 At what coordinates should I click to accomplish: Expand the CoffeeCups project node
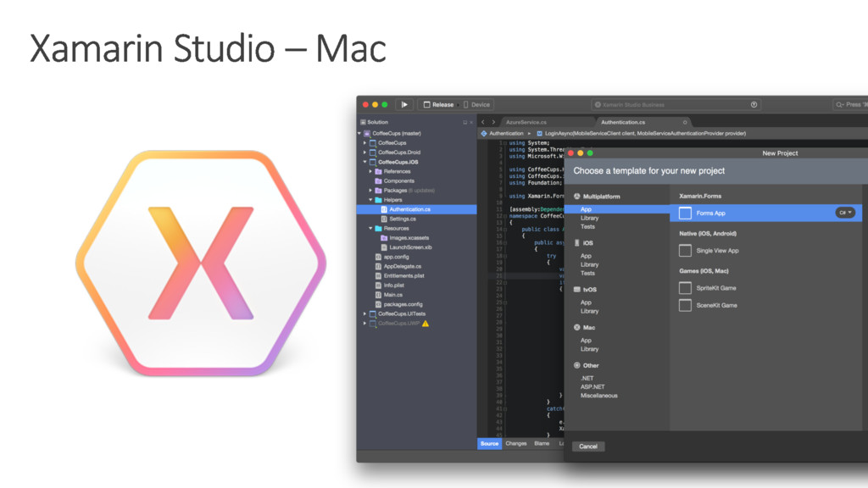364,142
